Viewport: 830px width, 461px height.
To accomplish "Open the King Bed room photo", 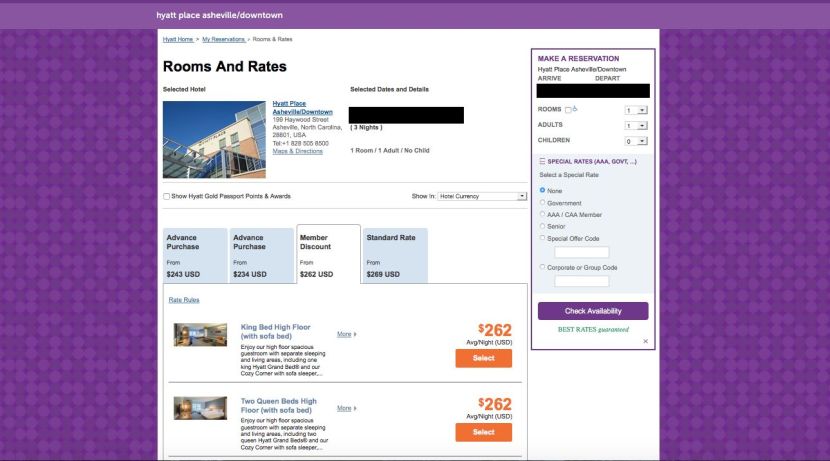I will pos(200,334).
